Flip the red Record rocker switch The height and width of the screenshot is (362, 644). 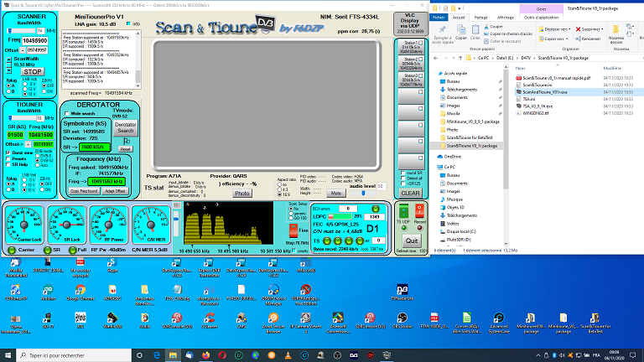[419, 211]
